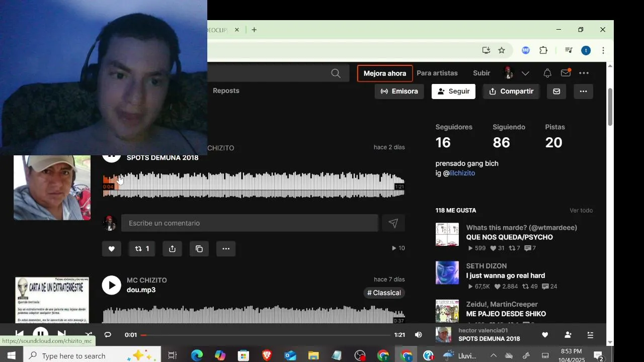Open a new browser tab
The height and width of the screenshot is (362, 644).
pos(254,30)
